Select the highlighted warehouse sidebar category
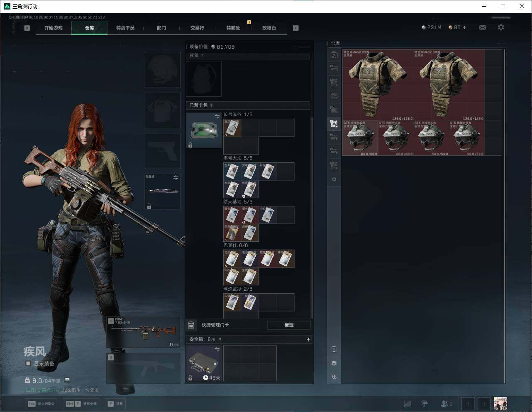This screenshot has width=532, height=412. point(334,123)
